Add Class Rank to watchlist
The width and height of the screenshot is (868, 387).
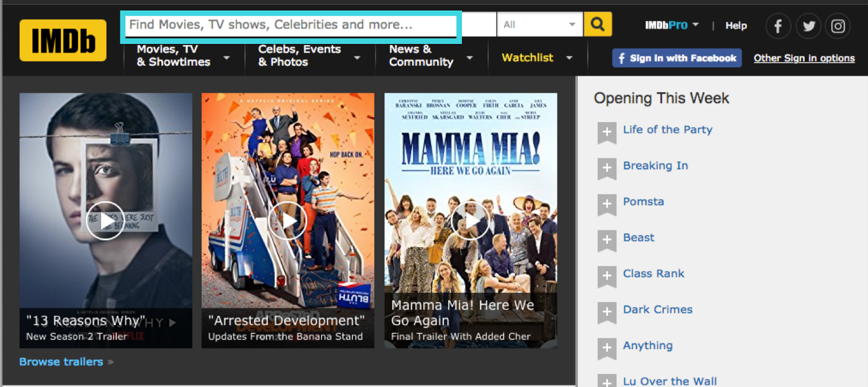pos(607,276)
